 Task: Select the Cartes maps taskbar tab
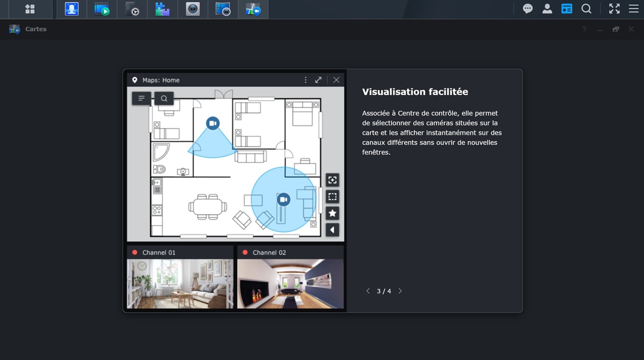click(253, 9)
